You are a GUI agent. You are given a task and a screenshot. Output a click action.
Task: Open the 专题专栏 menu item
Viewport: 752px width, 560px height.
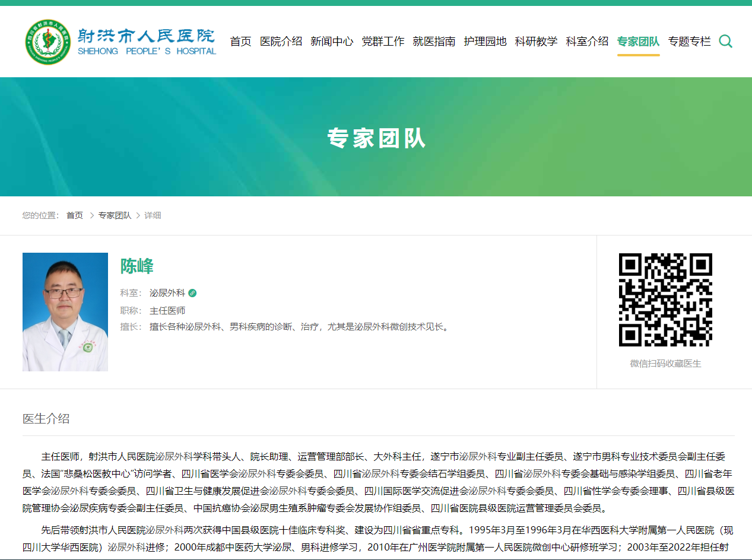coord(689,42)
